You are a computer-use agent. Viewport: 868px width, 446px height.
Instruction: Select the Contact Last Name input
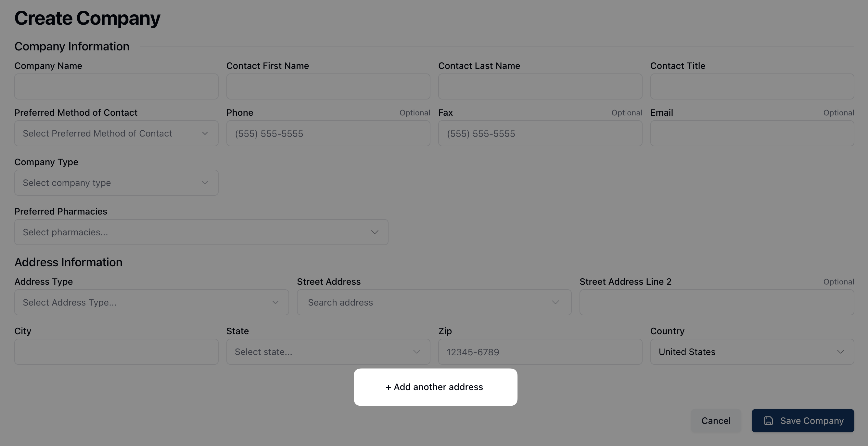tap(540, 87)
